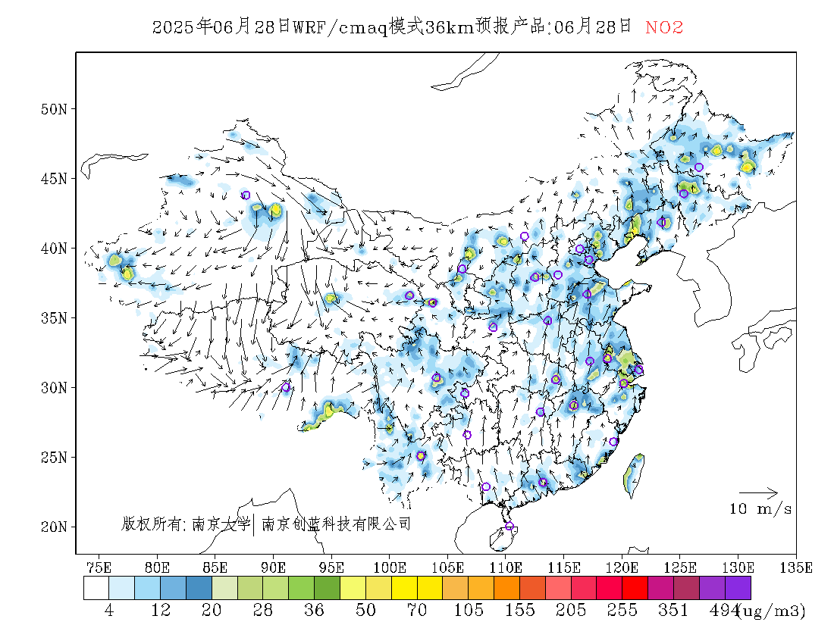Choose the darkest green swatch right of 36
The image size is (834, 644).
pos(327,588)
